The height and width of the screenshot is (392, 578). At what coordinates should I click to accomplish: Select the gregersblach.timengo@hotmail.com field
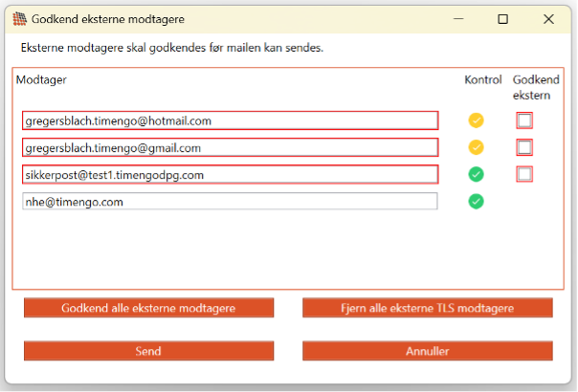(230, 120)
